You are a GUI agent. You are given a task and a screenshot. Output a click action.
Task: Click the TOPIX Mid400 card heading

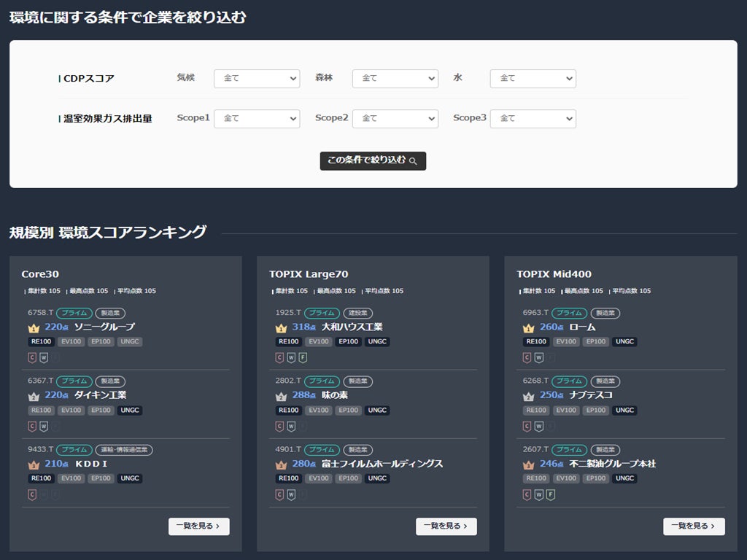[554, 274]
